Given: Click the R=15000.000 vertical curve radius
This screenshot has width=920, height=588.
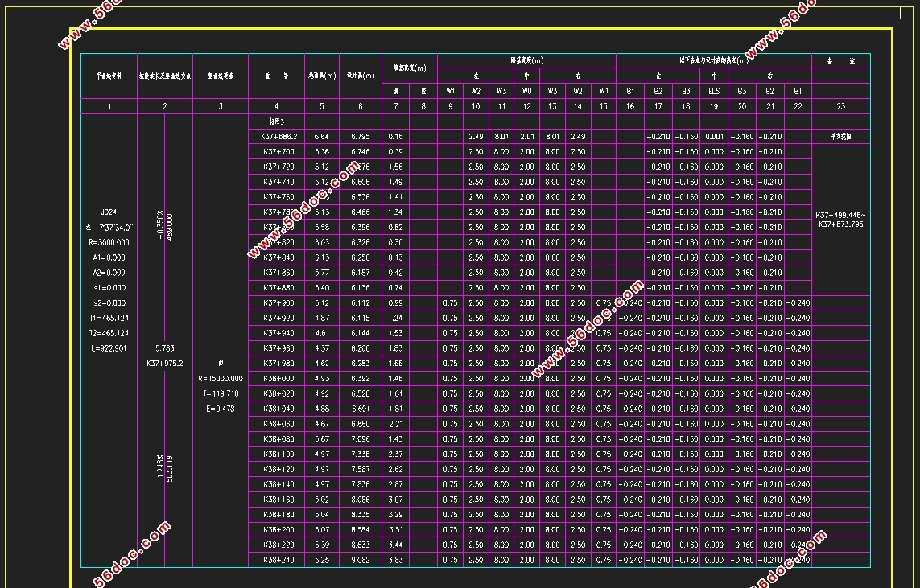Looking at the screenshot, I should tap(220, 379).
